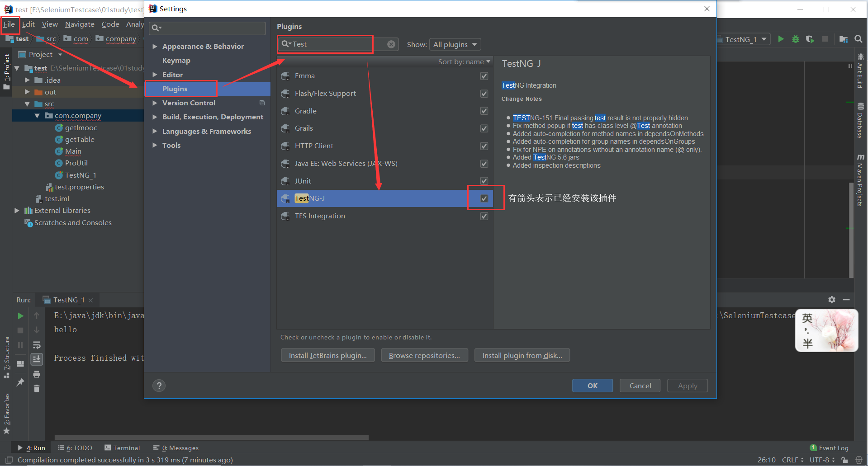This screenshot has height=466, width=868.
Task: Toggle Grails plugin checkbox
Action: coord(484,128)
